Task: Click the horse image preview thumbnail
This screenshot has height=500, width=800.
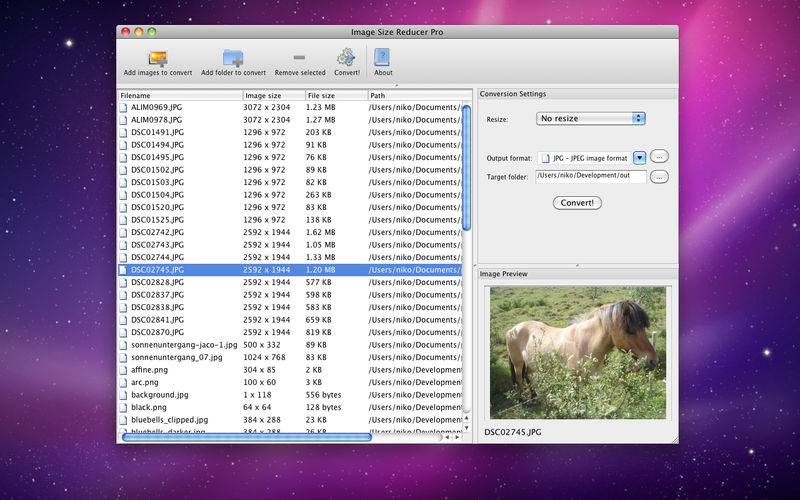Action: (x=578, y=353)
